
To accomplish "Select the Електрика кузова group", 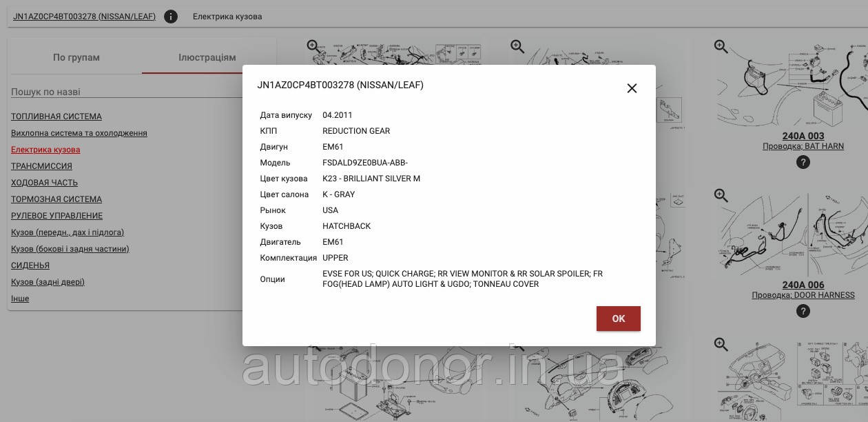I will click(45, 150).
